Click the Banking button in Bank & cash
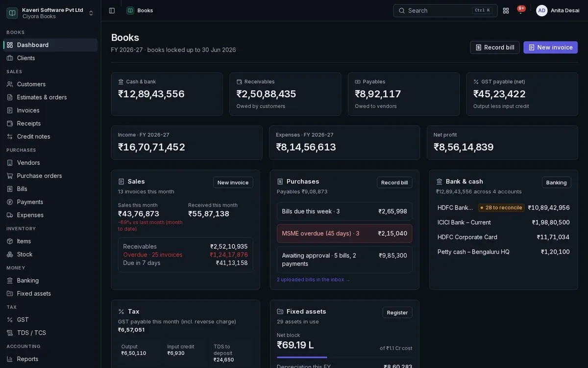 557,183
